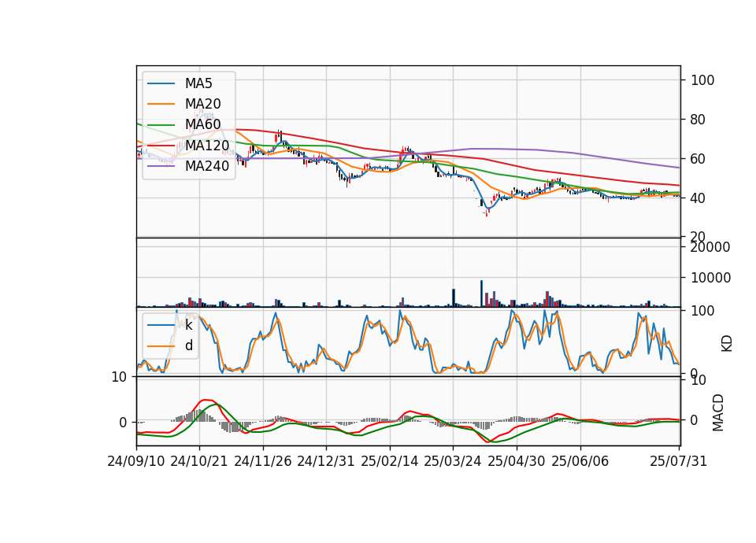Click the purple MA240 legend line sample
Screen dimensions: 756x543
tap(161, 166)
